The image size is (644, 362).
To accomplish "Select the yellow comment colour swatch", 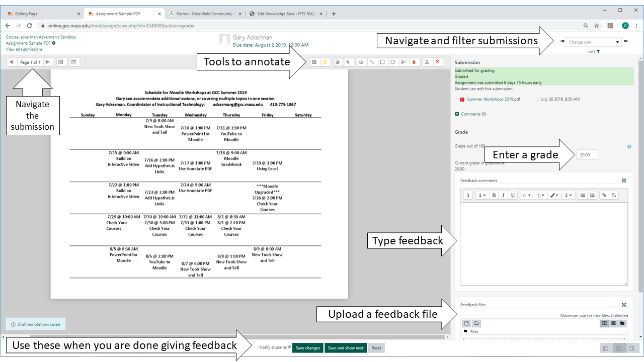I will point(326,62).
